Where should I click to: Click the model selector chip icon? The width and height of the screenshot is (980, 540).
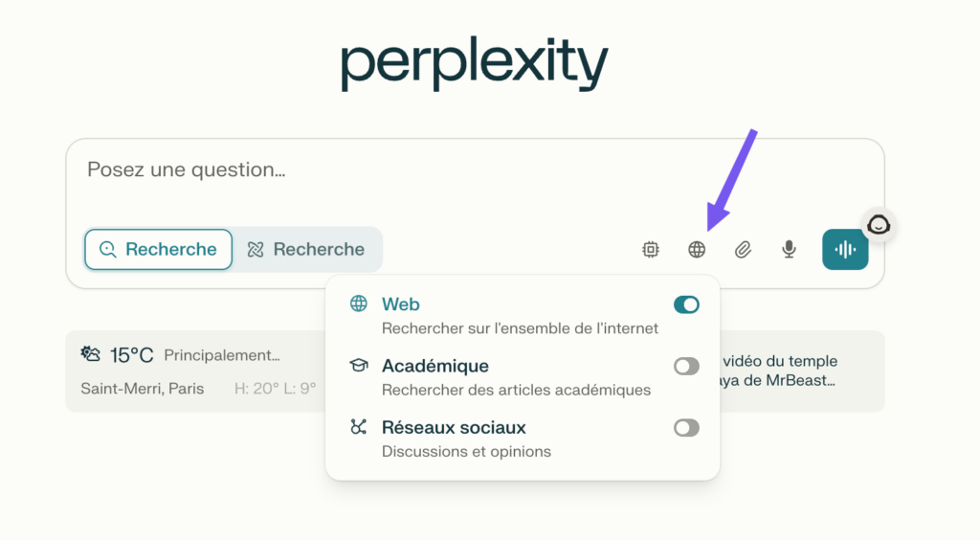click(x=651, y=250)
